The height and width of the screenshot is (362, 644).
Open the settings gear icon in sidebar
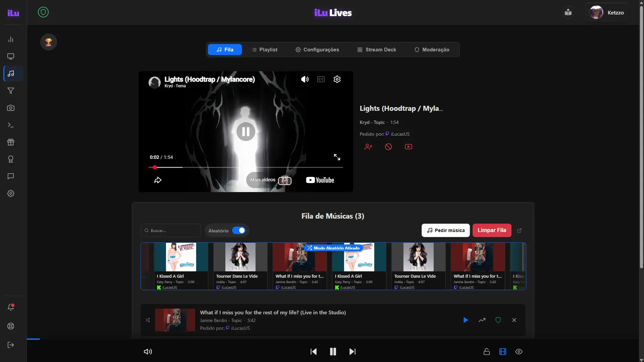[11, 193]
